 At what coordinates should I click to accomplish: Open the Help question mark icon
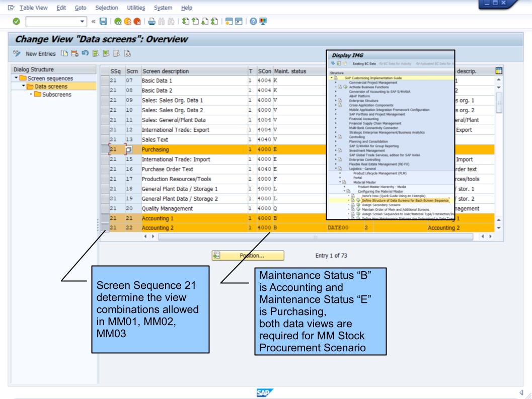(253, 21)
